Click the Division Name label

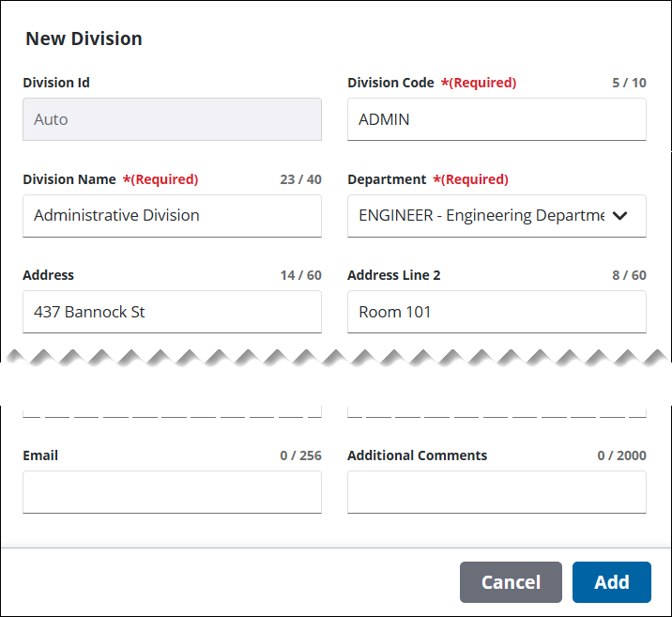pyautogui.click(x=69, y=179)
